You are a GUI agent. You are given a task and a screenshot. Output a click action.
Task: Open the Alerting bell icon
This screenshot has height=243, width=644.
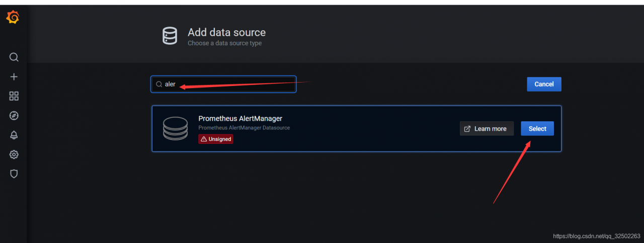click(x=14, y=135)
